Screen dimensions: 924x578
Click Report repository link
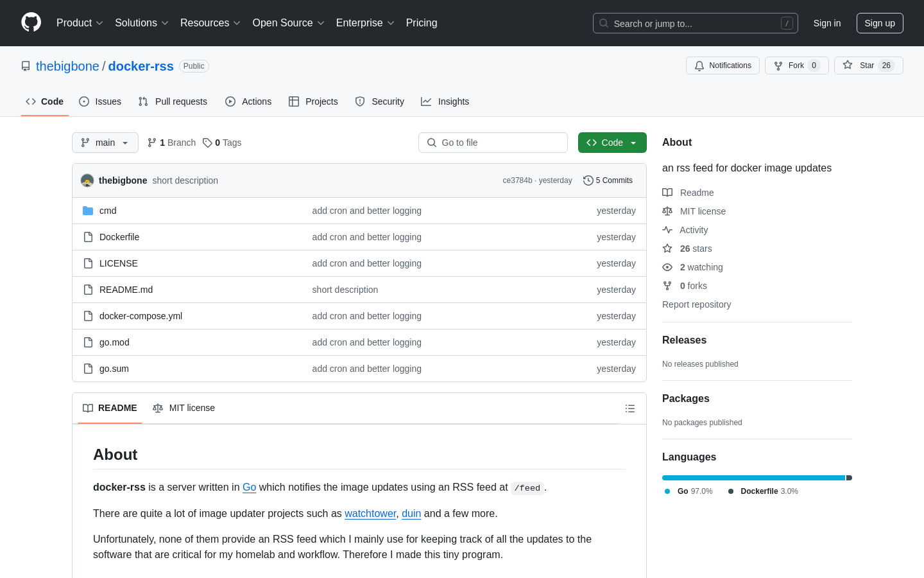(x=696, y=304)
